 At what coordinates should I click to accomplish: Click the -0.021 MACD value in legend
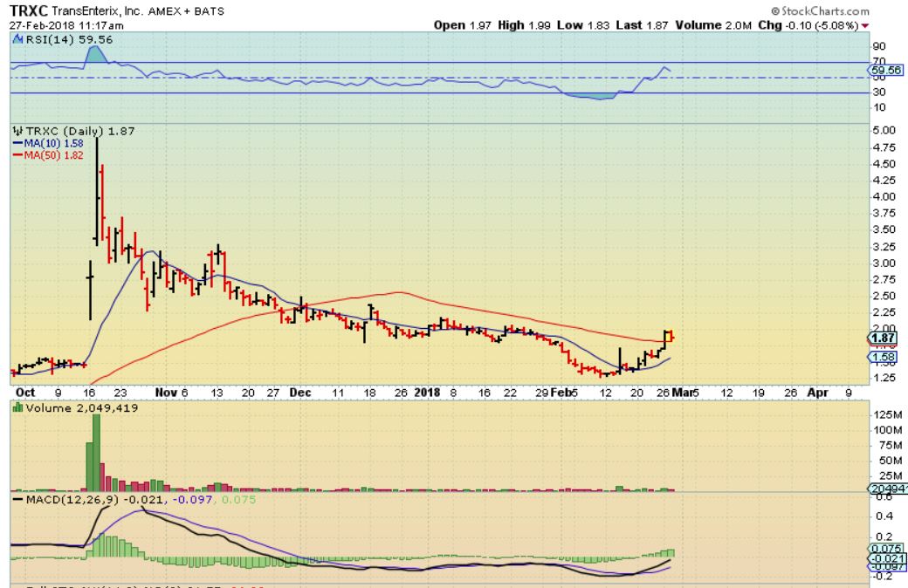(x=142, y=499)
